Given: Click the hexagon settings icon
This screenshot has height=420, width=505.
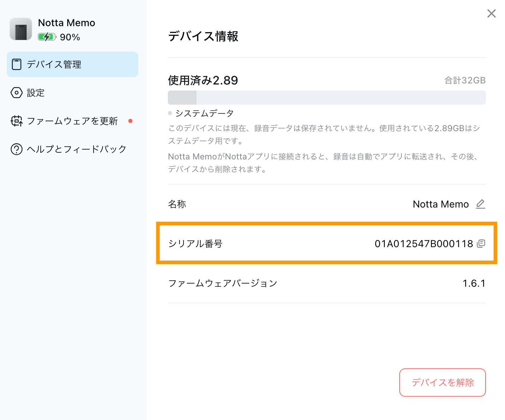Looking at the screenshot, I should point(17,93).
